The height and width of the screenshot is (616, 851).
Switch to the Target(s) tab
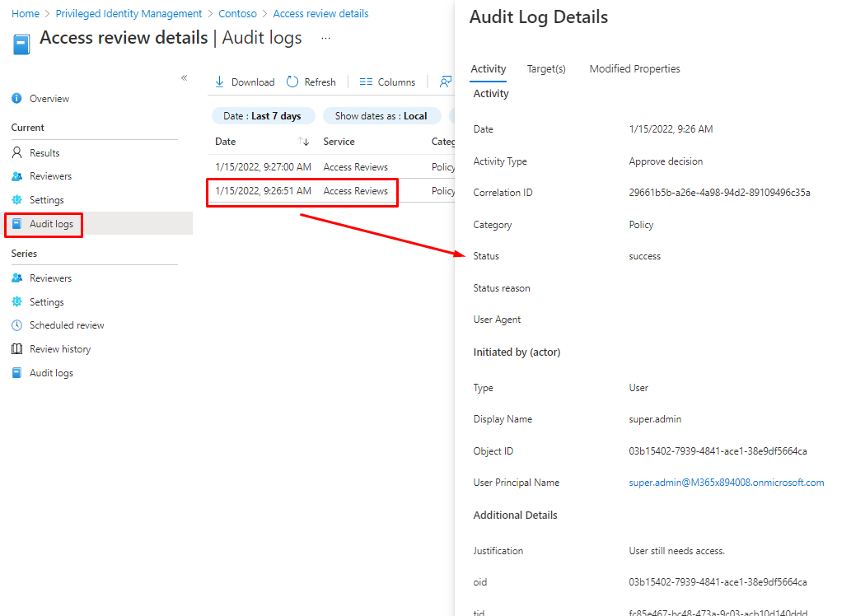pyautogui.click(x=546, y=69)
